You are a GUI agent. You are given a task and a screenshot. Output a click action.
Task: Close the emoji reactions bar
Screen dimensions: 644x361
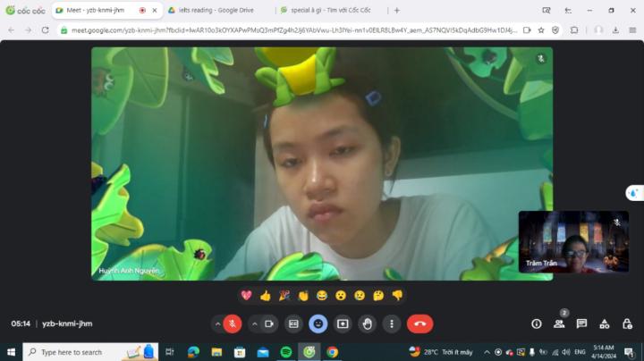318,324
